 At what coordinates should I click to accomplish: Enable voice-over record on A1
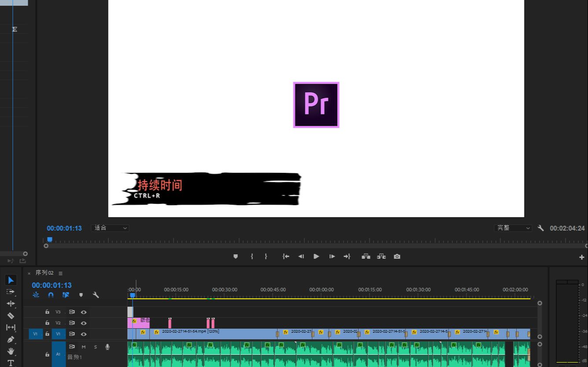pos(107,347)
